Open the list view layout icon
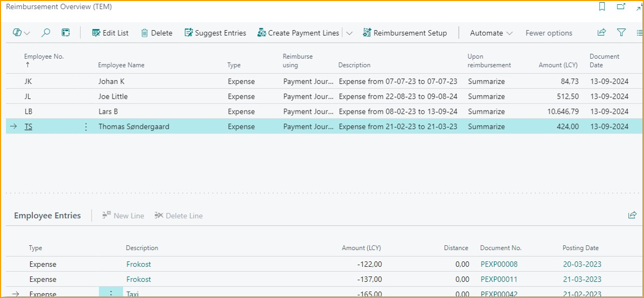The image size is (644, 298). (x=639, y=33)
